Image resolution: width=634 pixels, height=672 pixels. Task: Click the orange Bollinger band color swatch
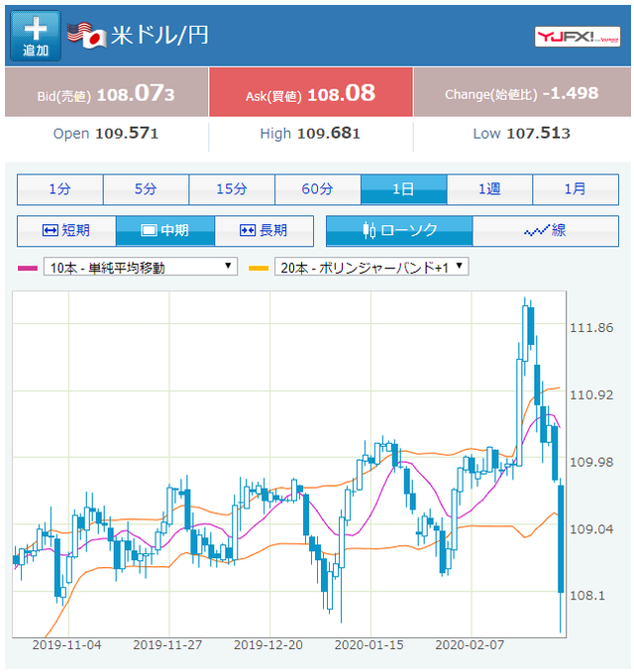[x=259, y=269]
